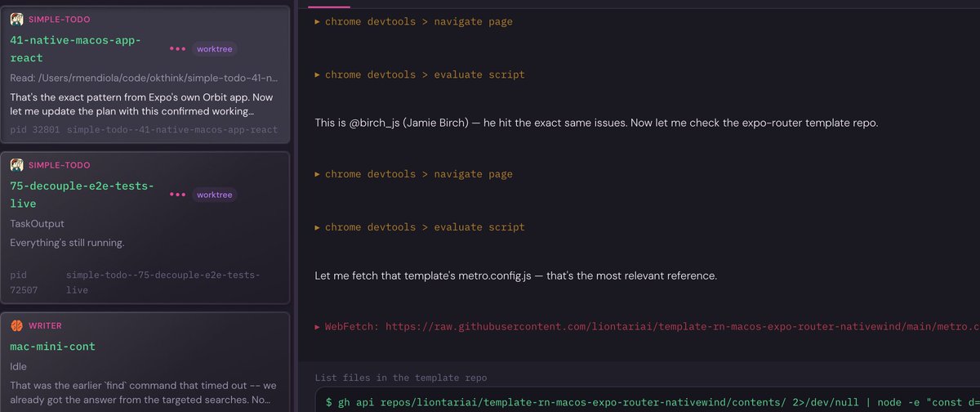Viewport: 980px width, 412px height.
Task: Click the SIMPLE-TODO avatar on 75-decouple-e2e-tests-live card
Action: click(16, 165)
